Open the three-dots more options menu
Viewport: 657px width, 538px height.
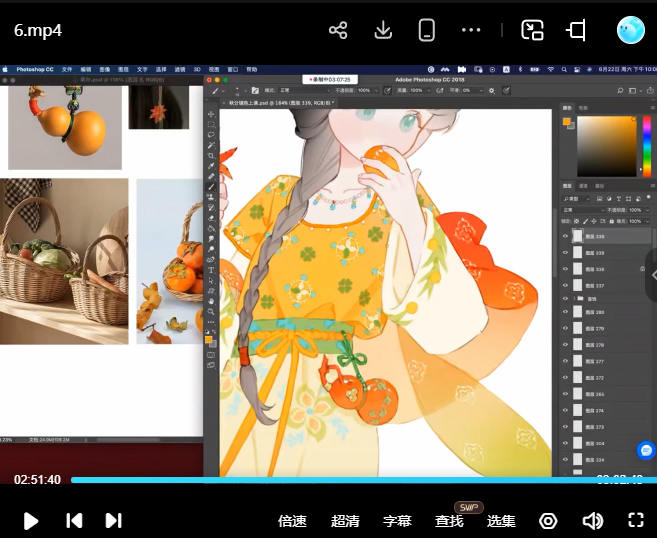(471, 30)
